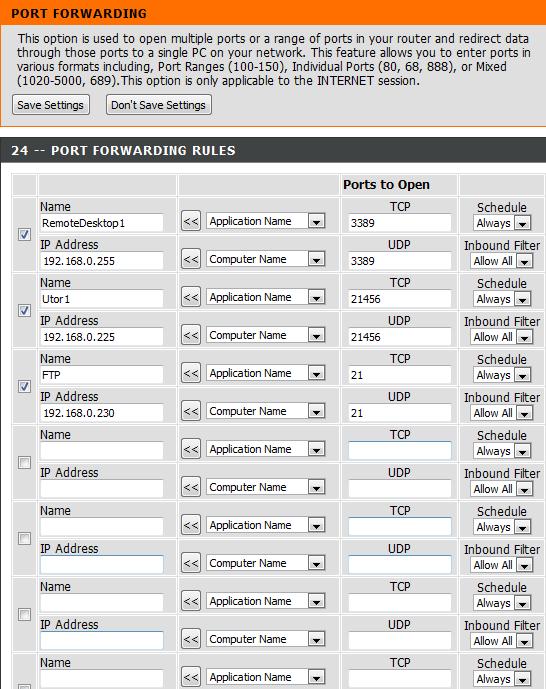Click the << button in 192.168.0.225 Computer Name row

pos(191,335)
